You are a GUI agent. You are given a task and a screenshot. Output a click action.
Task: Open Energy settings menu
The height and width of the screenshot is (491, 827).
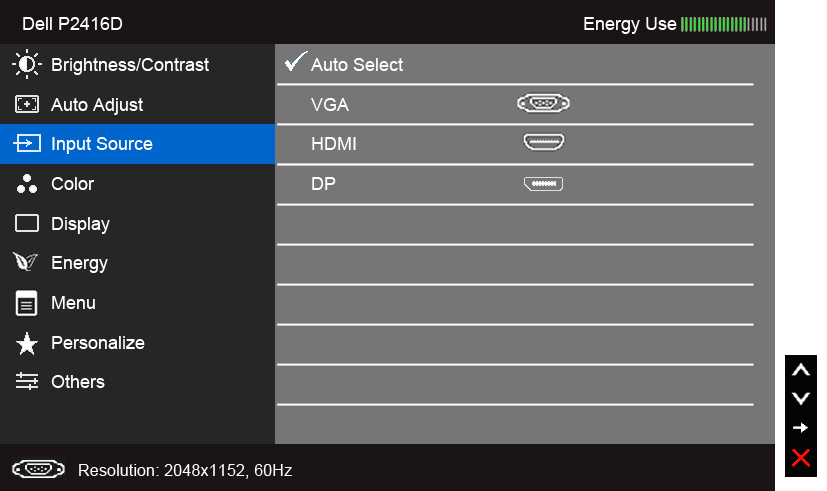point(137,263)
